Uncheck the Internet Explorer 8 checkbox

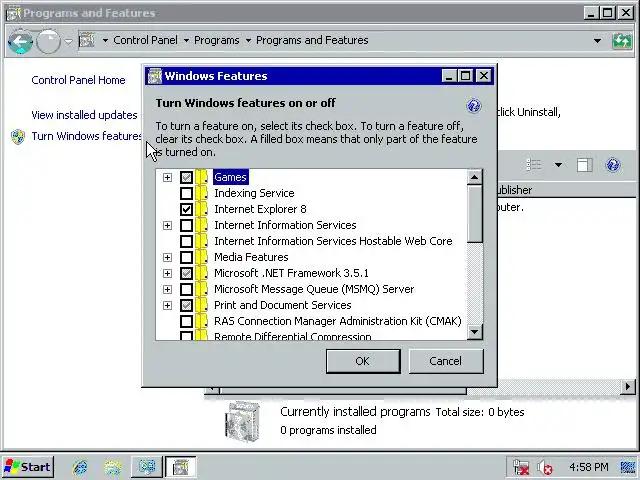pos(187,209)
